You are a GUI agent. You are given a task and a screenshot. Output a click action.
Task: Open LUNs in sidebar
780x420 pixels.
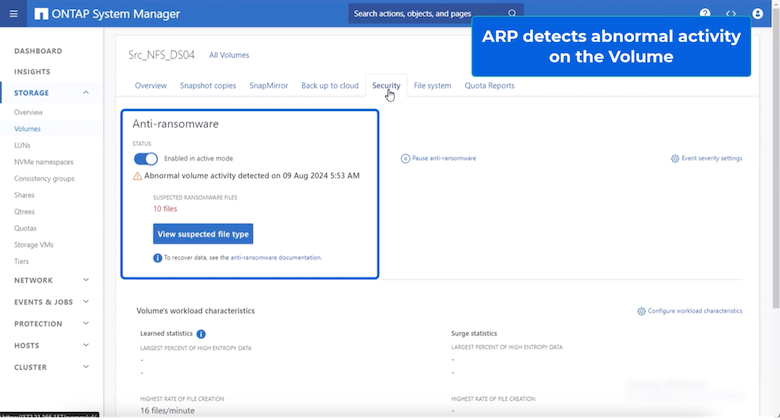point(22,145)
